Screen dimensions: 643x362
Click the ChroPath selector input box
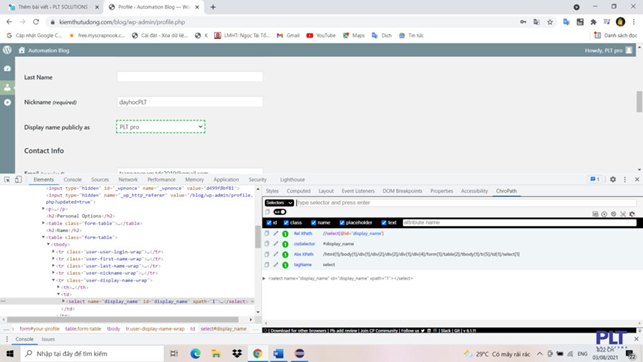466,203
